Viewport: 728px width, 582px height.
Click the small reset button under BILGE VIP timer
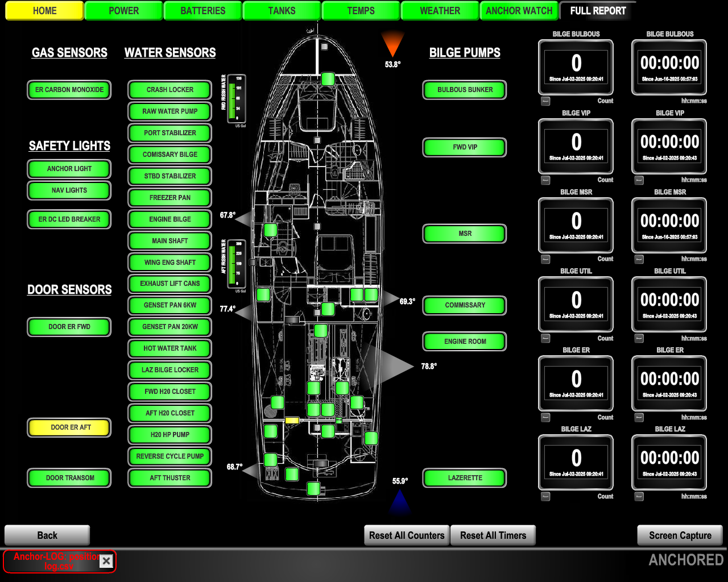point(639,180)
